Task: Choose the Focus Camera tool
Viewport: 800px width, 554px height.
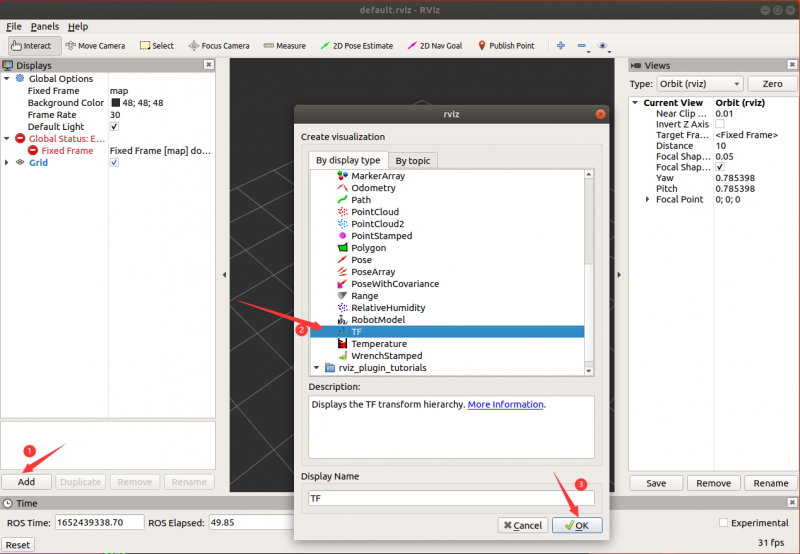Action: (x=219, y=46)
